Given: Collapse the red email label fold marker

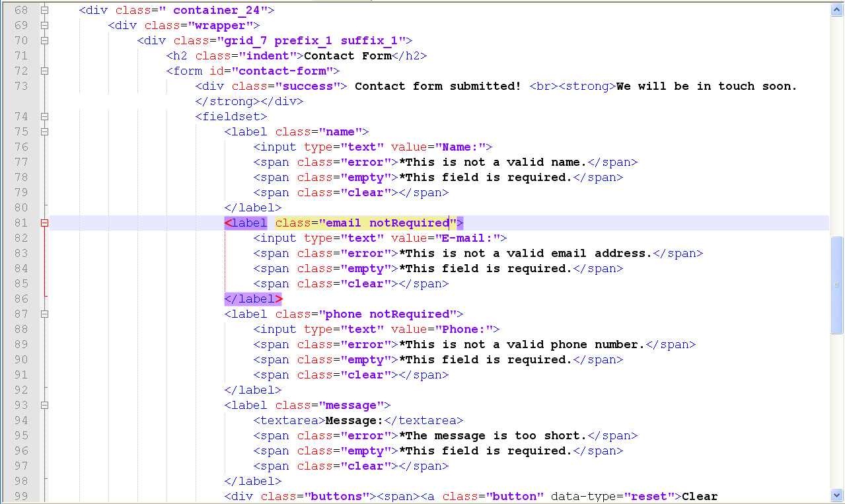Looking at the screenshot, I should point(44,223).
